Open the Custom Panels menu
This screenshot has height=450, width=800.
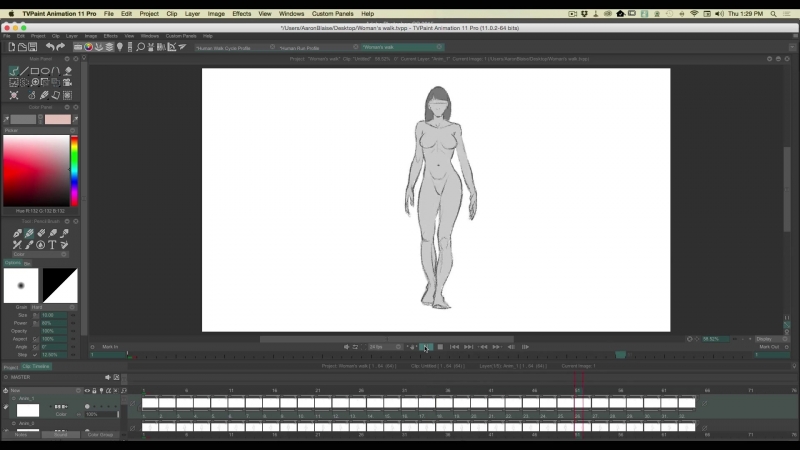(x=332, y=14)
